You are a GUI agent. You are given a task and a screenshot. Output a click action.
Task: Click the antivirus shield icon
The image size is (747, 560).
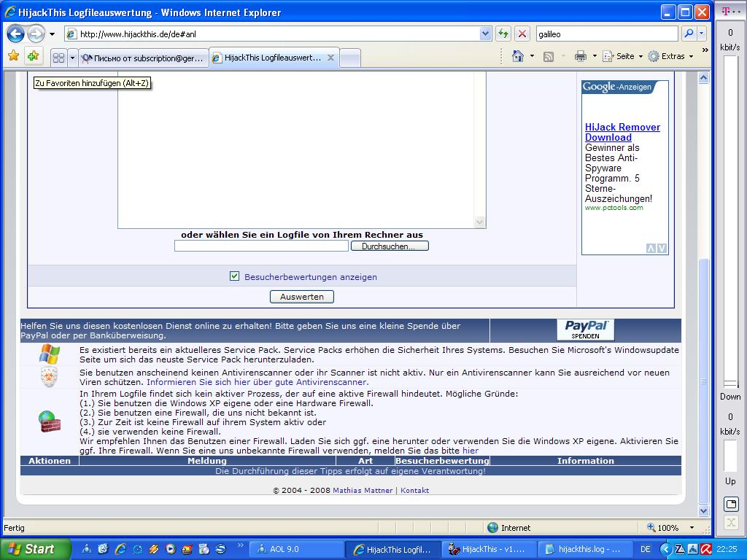pos(50,377)
